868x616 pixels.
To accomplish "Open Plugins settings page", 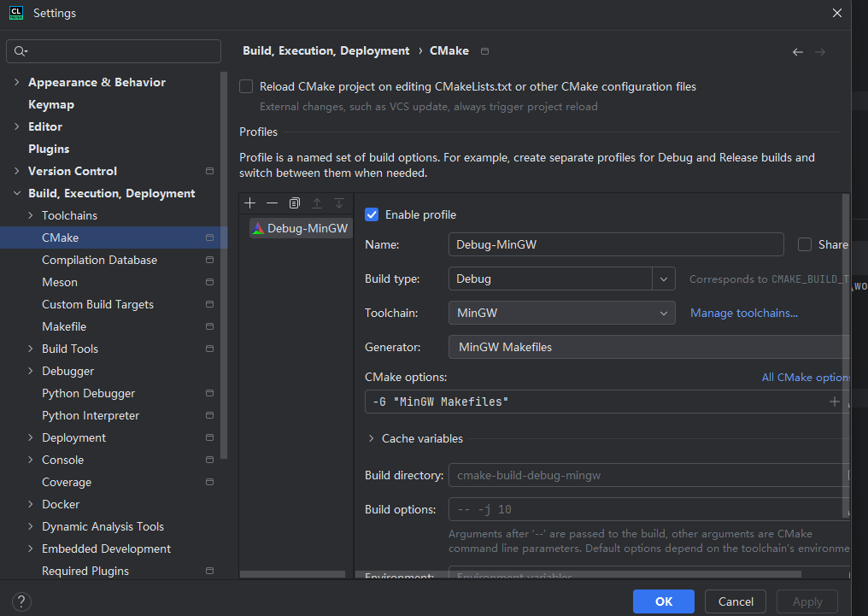I will [x=49, y=149].
